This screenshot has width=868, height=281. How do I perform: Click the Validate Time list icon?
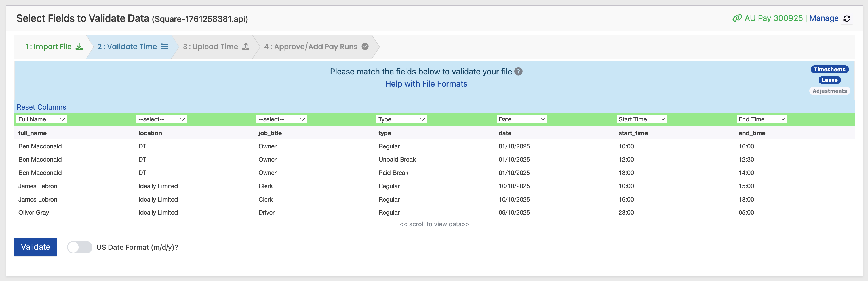pos(165,47)
